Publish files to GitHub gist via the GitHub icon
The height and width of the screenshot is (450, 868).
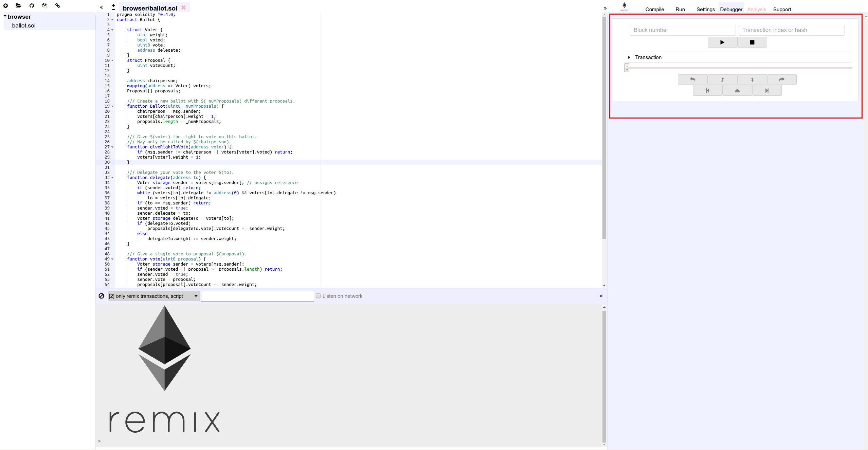tap(32, 5)
